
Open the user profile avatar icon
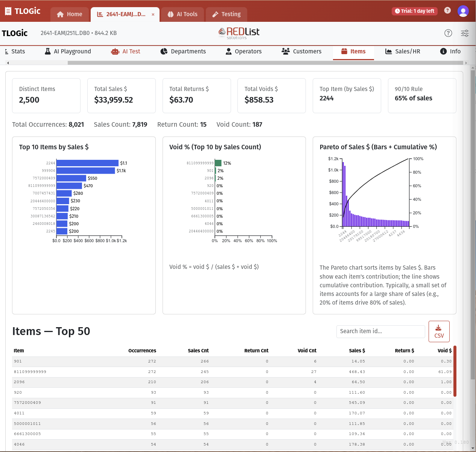coord(463,11)
